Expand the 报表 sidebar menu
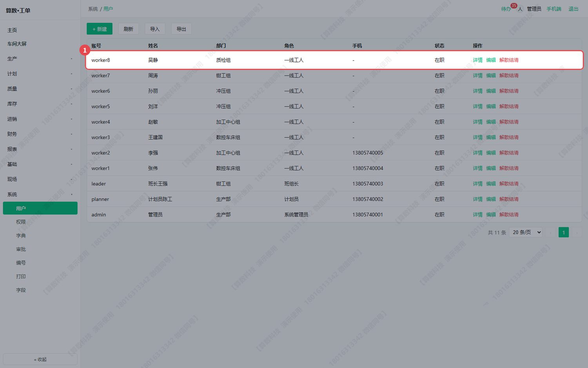 40,149
